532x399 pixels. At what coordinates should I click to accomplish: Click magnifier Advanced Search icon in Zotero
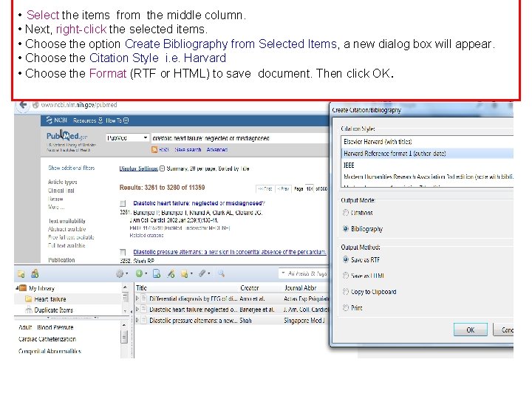tap(221, 273)
